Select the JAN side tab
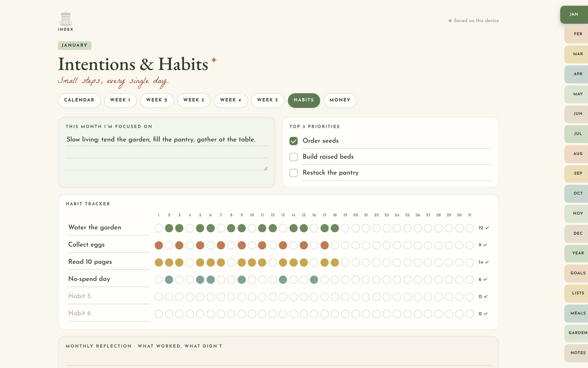The image size is (588, 368). tap(574, 15)
